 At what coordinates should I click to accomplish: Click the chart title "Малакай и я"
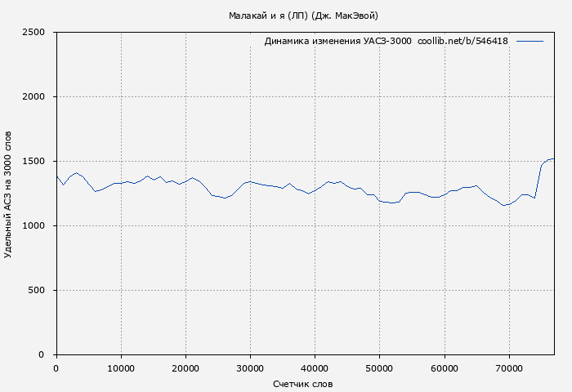tap(302, 16)
